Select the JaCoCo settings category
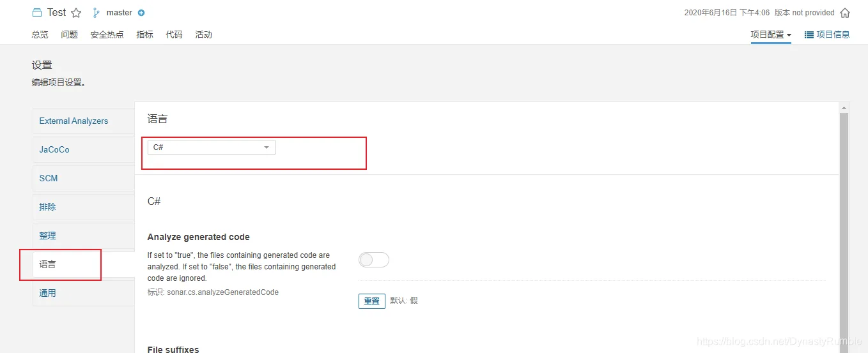 (x=84, y=149)
